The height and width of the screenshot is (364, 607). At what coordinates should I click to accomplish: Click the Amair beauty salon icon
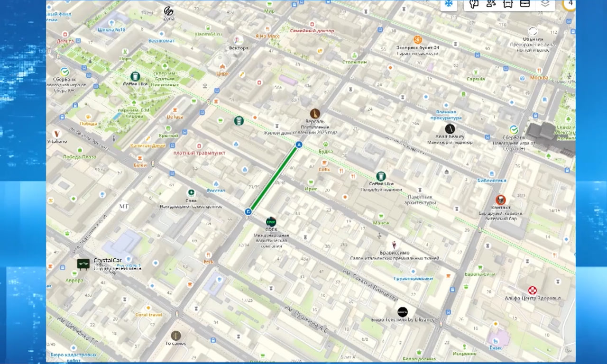pos(450,128)
